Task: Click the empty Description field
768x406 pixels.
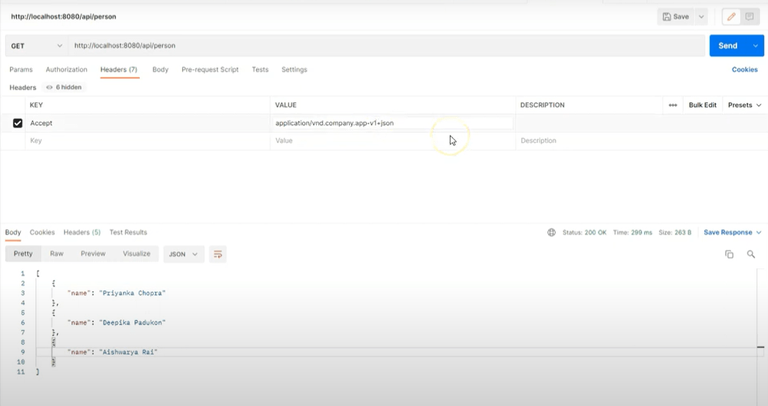Action: click(641, 141)
